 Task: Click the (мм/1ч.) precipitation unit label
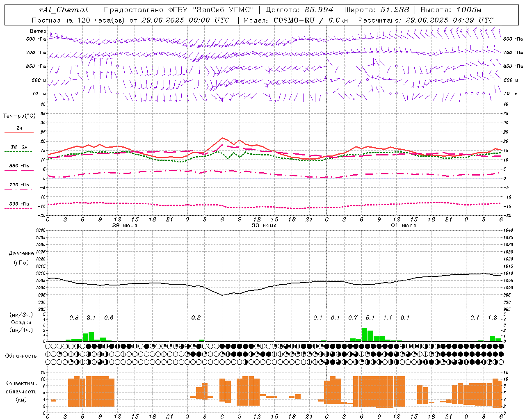pyautogui.click(x=21, y=330)
